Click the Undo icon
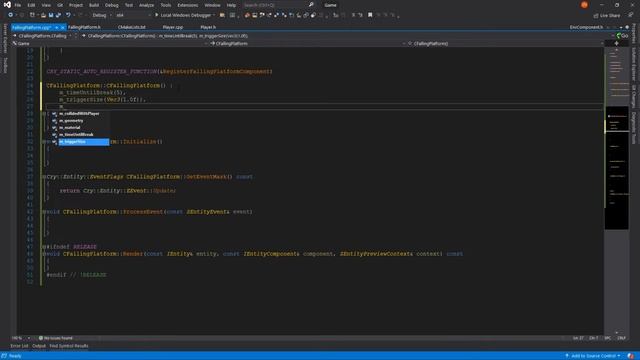This screenshot has width=640, height=360. point(68,15)
